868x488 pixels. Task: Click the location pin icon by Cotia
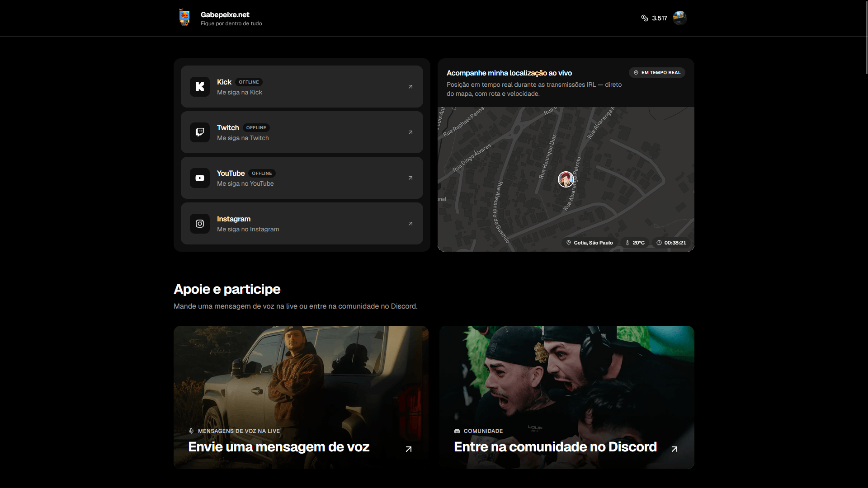point(569,243)
